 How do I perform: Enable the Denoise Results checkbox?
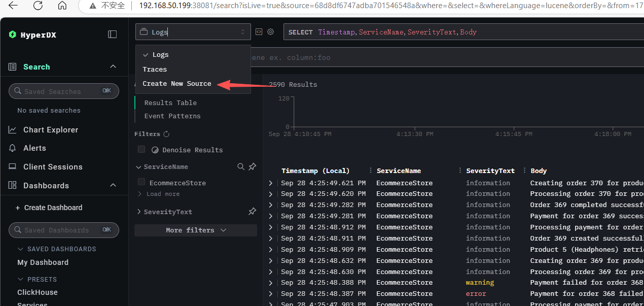coord(141,149)
